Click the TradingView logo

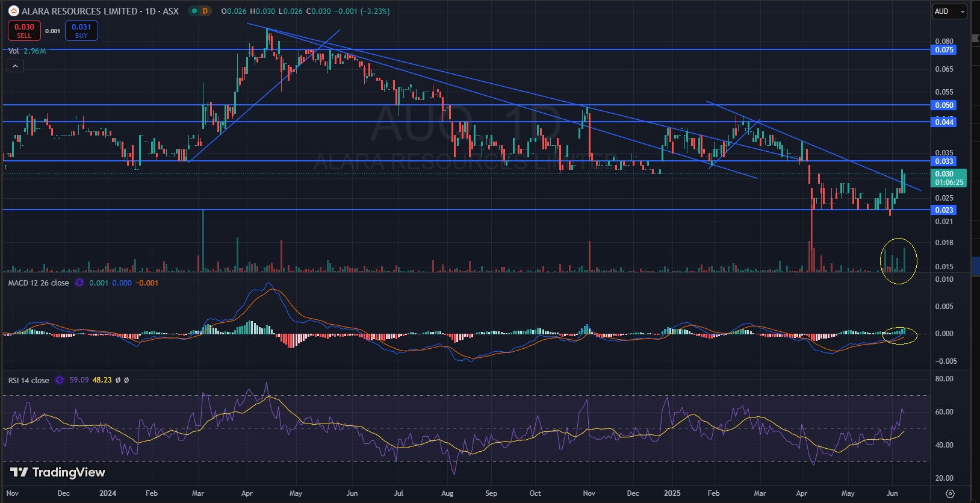coord(58,472)
